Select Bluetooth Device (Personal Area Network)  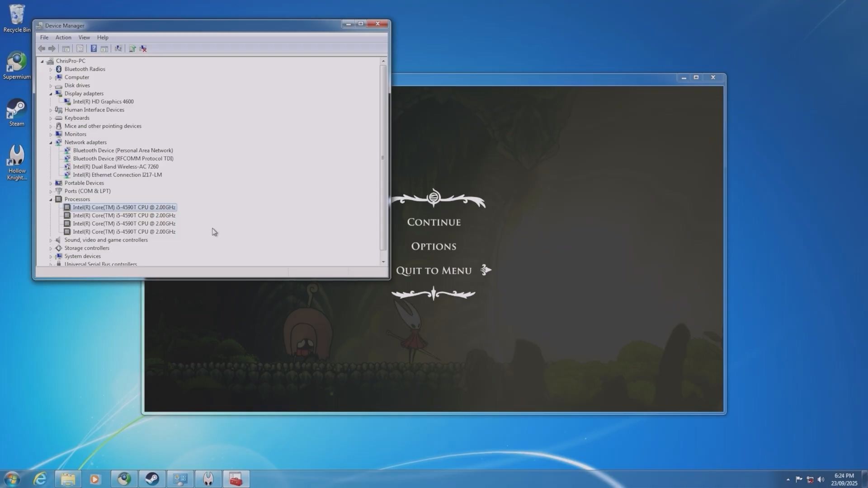point(123,150)
